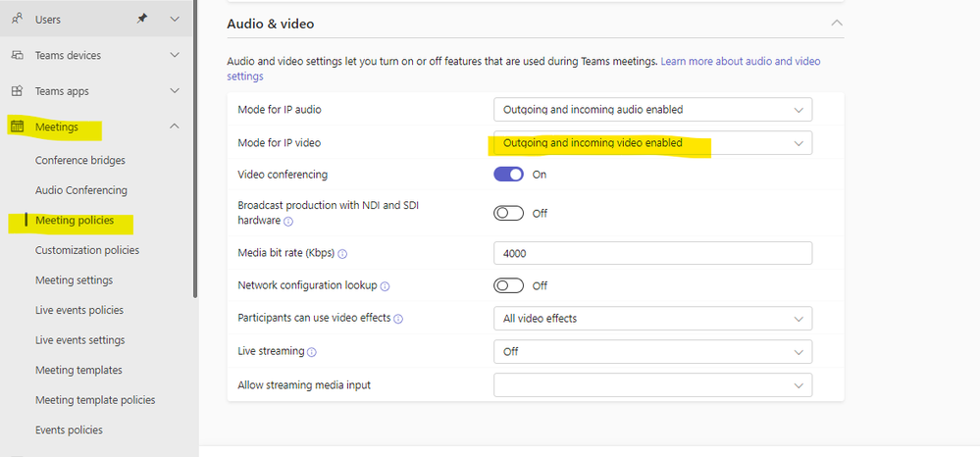980x457 pixels.
Task: Click the Media bit rate input field
Action: pos(652,253)
